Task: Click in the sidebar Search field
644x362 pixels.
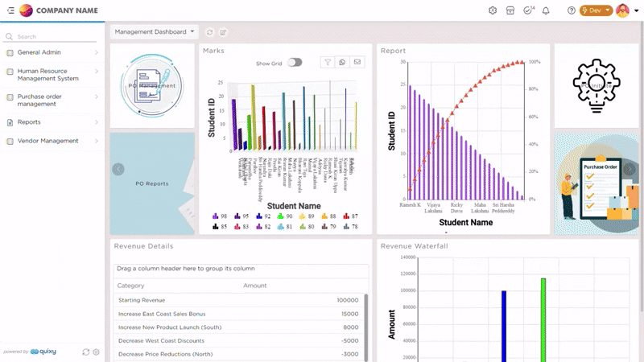Action: 55,37
